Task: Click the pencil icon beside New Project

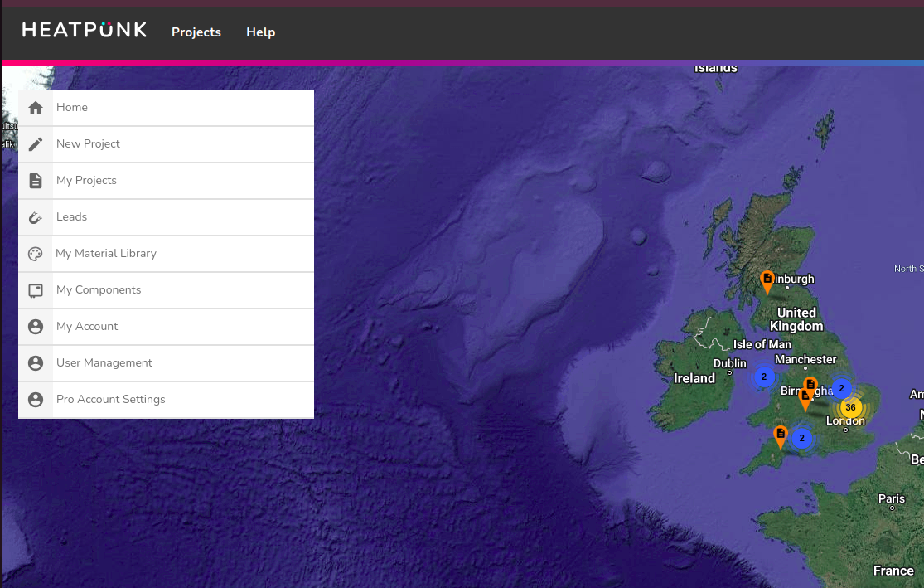Action: point(36,144)
